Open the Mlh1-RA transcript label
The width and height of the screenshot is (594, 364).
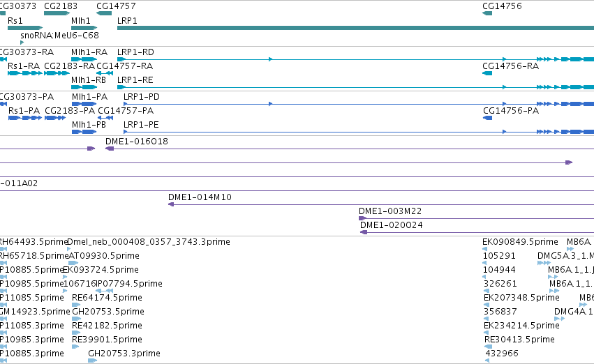(89, 52)
